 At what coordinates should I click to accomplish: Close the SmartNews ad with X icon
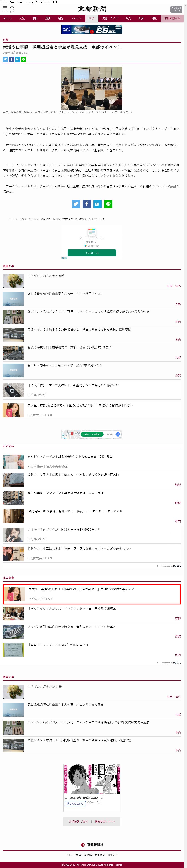pyautogui.click(x=63, y=258)
